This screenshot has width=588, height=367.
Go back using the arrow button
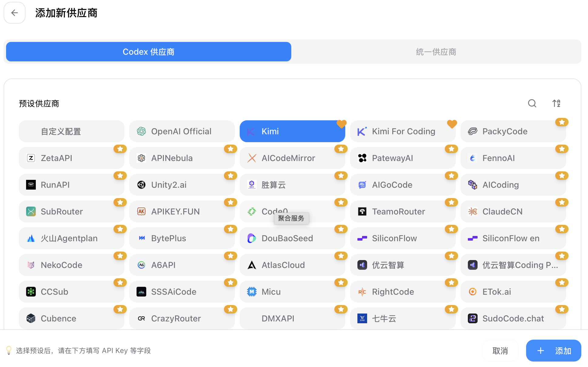[x=15, y=13]
